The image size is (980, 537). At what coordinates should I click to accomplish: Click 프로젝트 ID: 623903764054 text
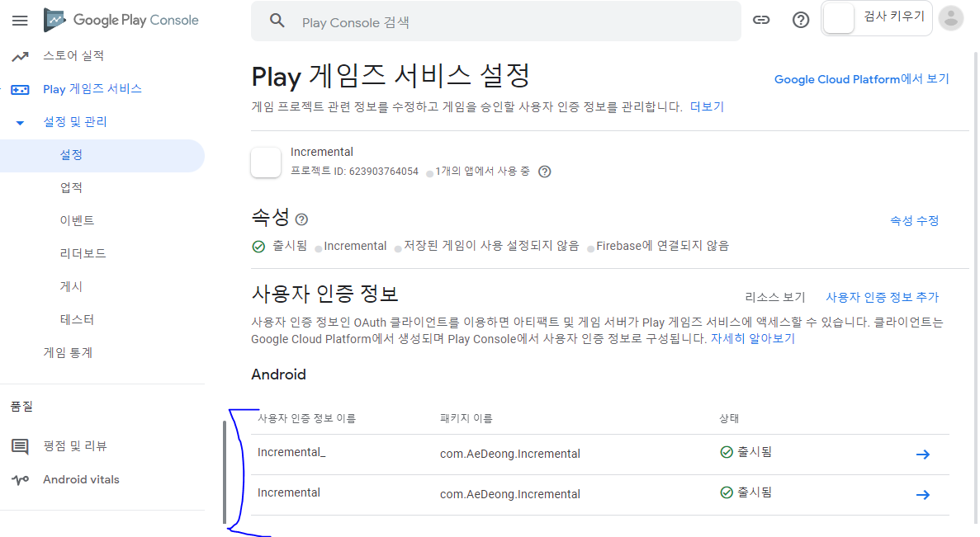354,171
